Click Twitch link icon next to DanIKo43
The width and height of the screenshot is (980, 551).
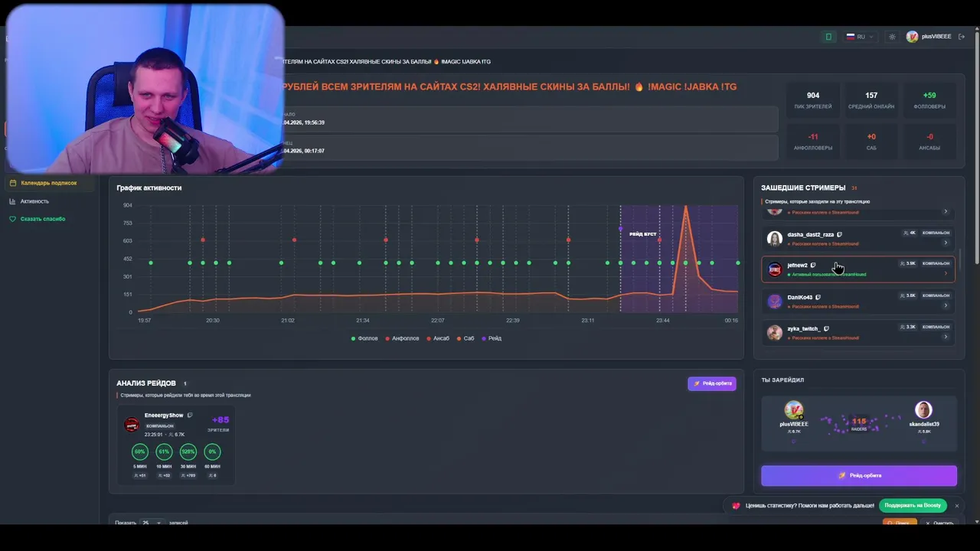click(x=818, y=297)
